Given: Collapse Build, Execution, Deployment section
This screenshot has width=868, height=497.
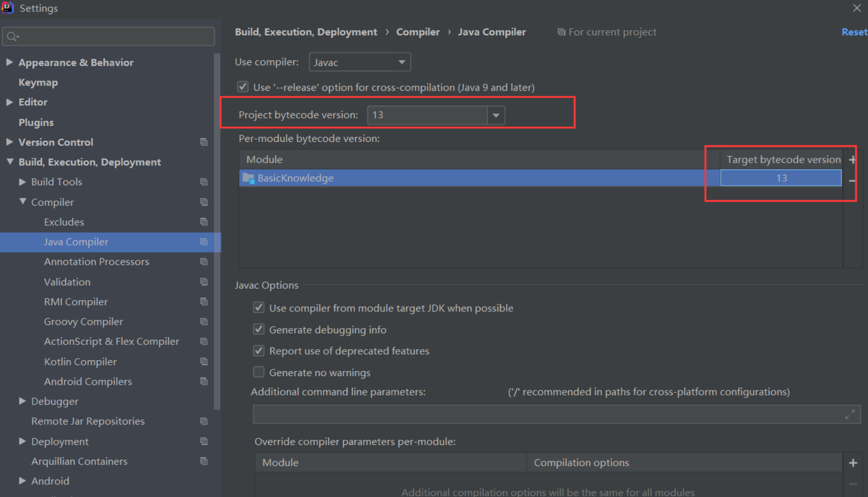Looking at the screenshot, I should (x=9, y=162).
